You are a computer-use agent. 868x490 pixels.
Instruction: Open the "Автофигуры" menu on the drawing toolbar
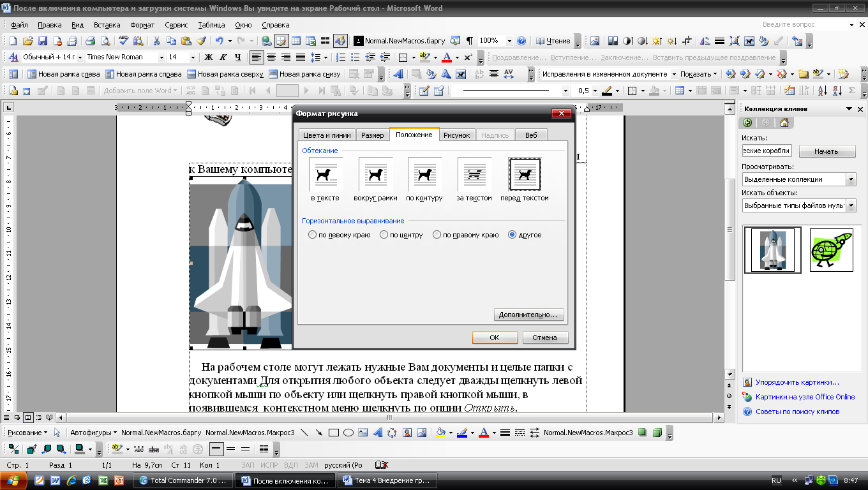(93, 433)
